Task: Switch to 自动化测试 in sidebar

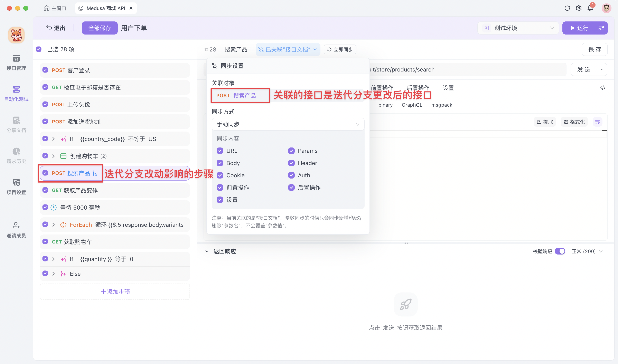Action: (x=16, y=94)
